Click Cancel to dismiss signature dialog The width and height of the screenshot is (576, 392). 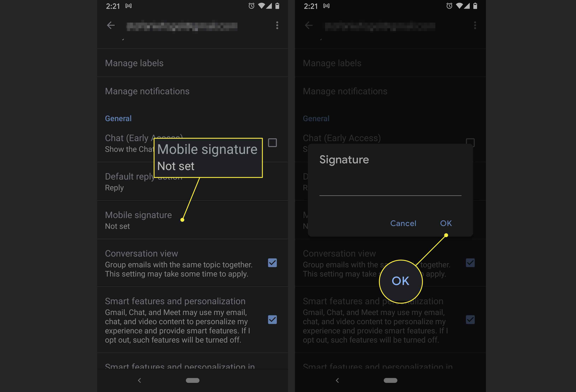click(403, 223)
